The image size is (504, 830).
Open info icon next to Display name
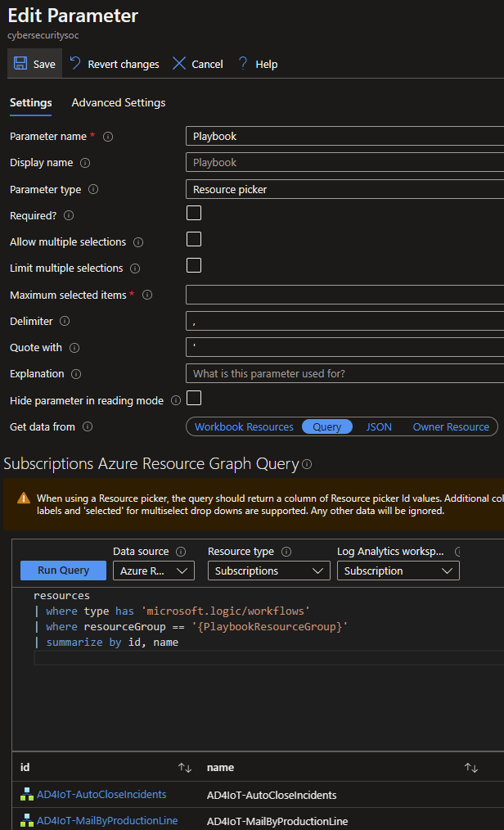pyautogui.click(x=84, y=163)
